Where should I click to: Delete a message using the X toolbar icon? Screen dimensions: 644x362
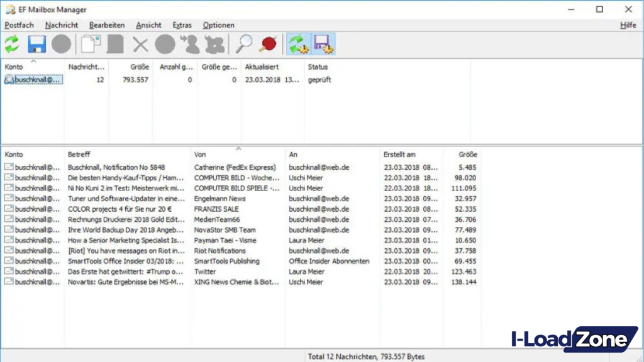(x=140, y=43)
